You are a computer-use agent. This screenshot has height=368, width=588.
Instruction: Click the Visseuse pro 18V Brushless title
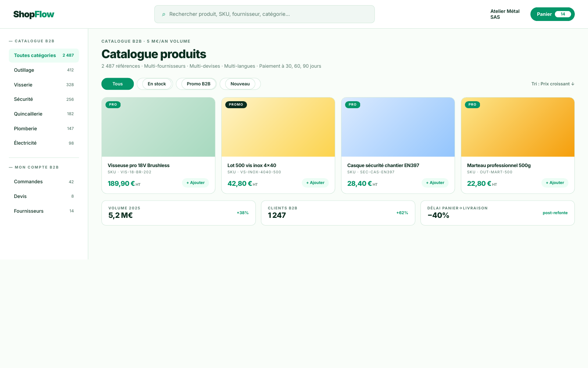click(x=139, y=166)
